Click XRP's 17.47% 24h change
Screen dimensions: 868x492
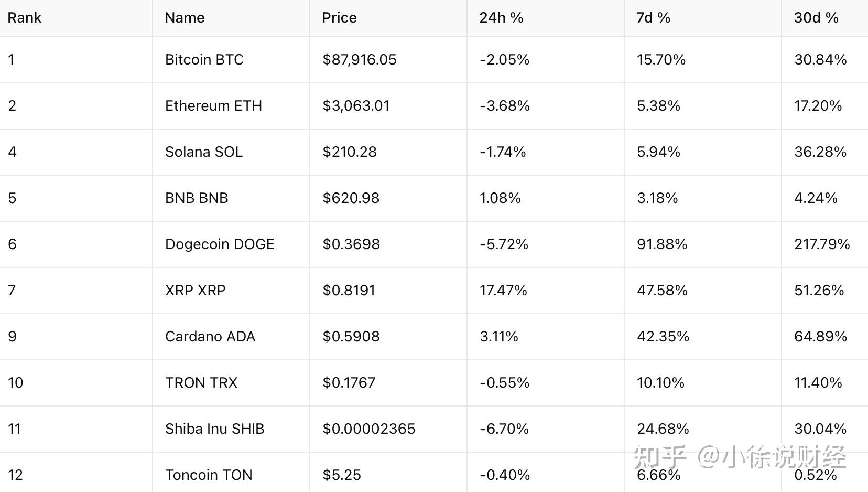[x=503, y=291]
